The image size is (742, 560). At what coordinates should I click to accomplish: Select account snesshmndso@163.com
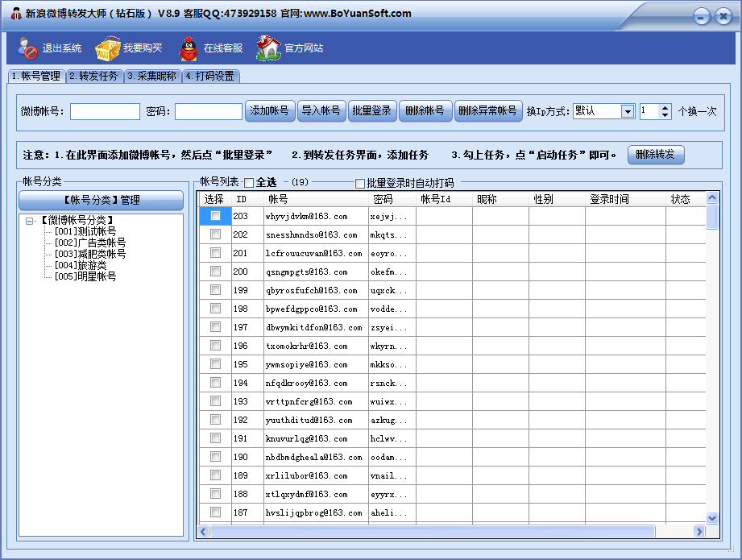tap(311, 234)
